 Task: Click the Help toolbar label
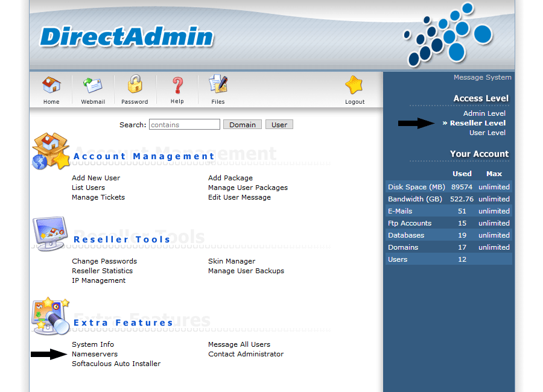pos(177,101)
